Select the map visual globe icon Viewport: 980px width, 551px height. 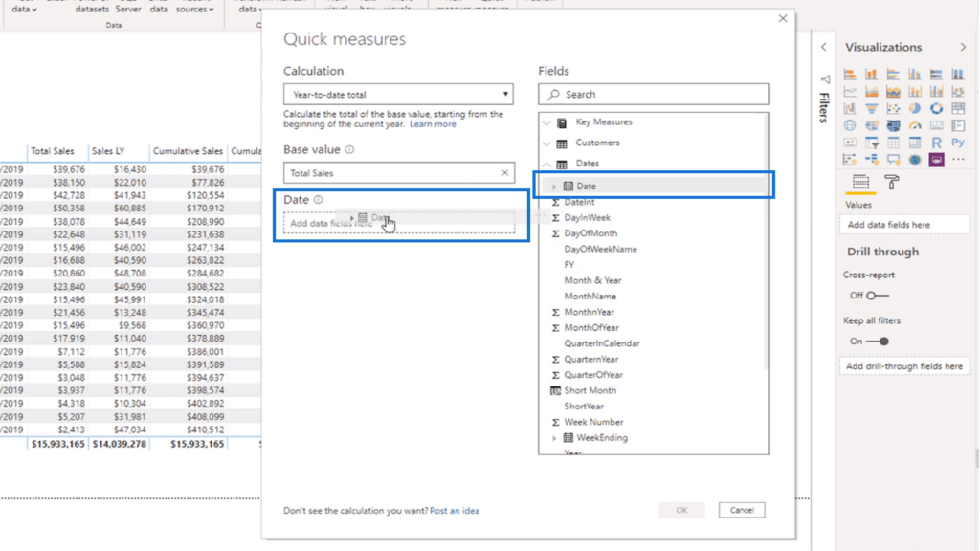850,125
